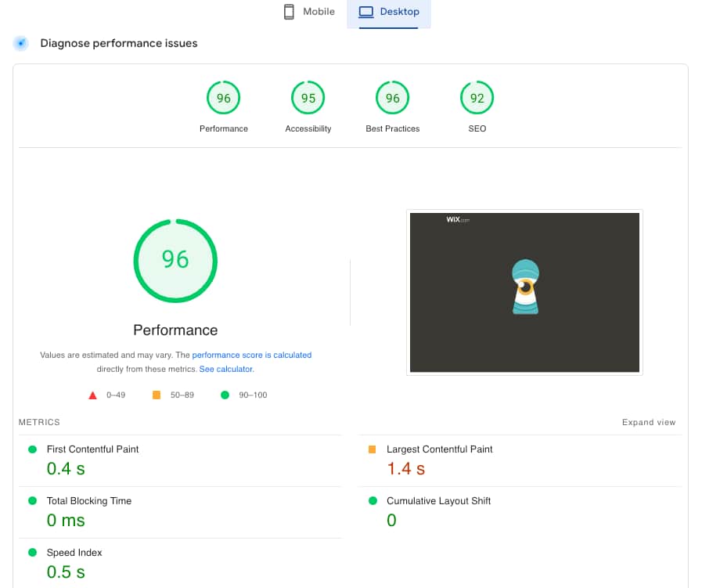
Task: Click the red triangle in the score legend
Action: pos(92,395)
